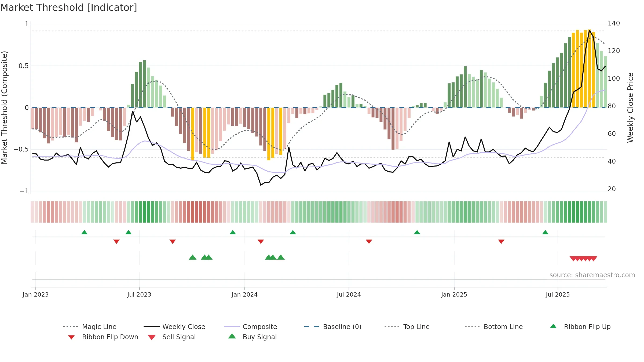Select the Ribbon Flip Up marker in late March 2024
The height and width of the screenshot is (362, 644).
click(293, 232)
